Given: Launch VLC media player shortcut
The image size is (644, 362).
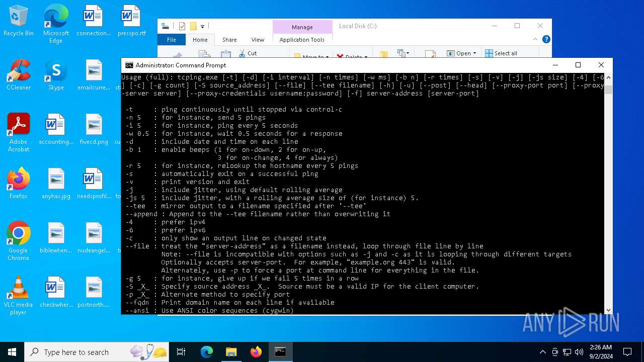Looking at the screenshot, I should 19,296.
